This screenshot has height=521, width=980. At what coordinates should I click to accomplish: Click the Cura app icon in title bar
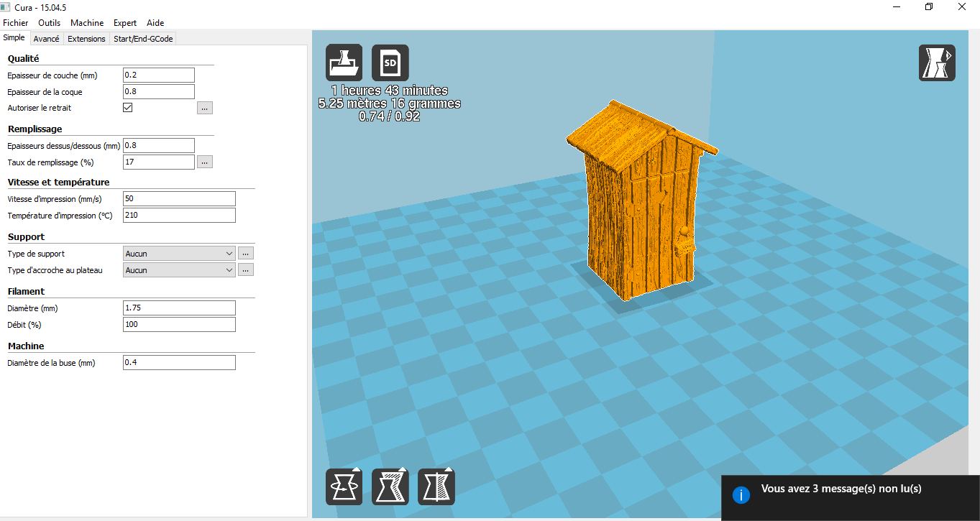6,7
